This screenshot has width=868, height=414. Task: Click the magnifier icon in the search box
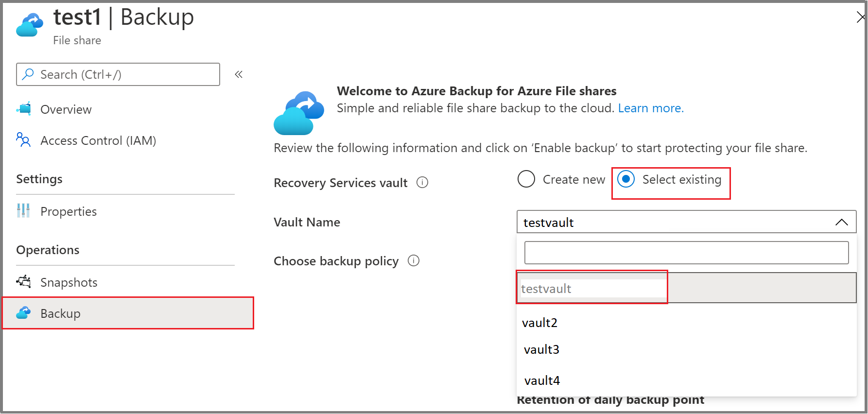[29, 74]
